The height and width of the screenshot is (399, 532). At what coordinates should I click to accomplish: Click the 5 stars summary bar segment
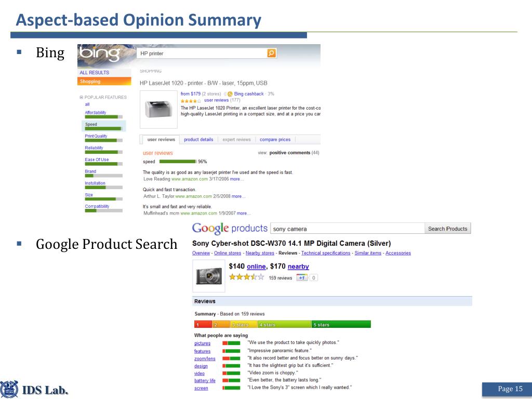coord(341,325)
